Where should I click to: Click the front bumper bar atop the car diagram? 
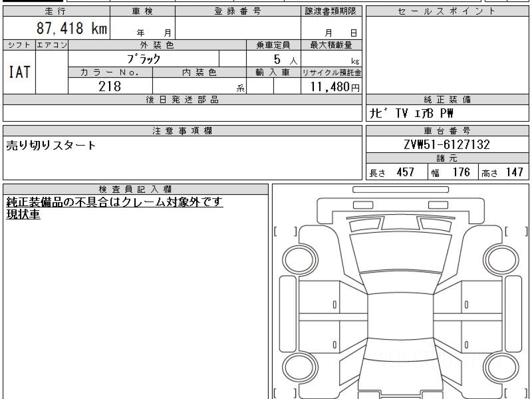point(401,190)
